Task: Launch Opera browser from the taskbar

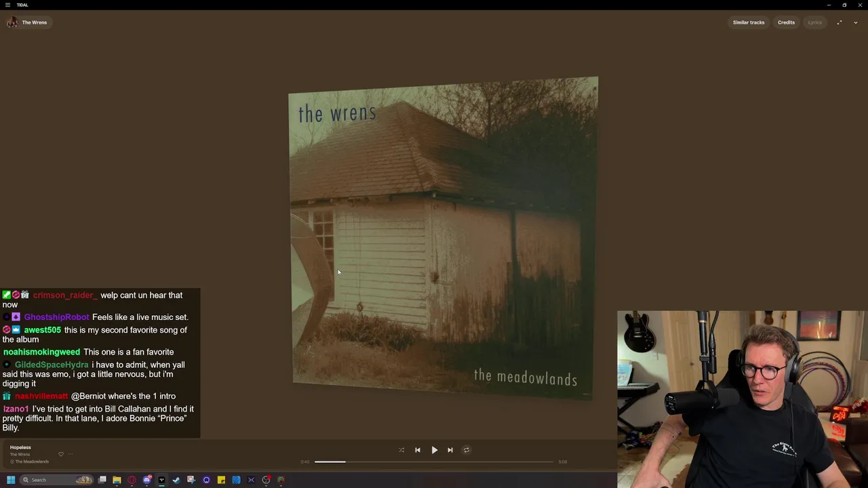Action: [x=132, y=480]
